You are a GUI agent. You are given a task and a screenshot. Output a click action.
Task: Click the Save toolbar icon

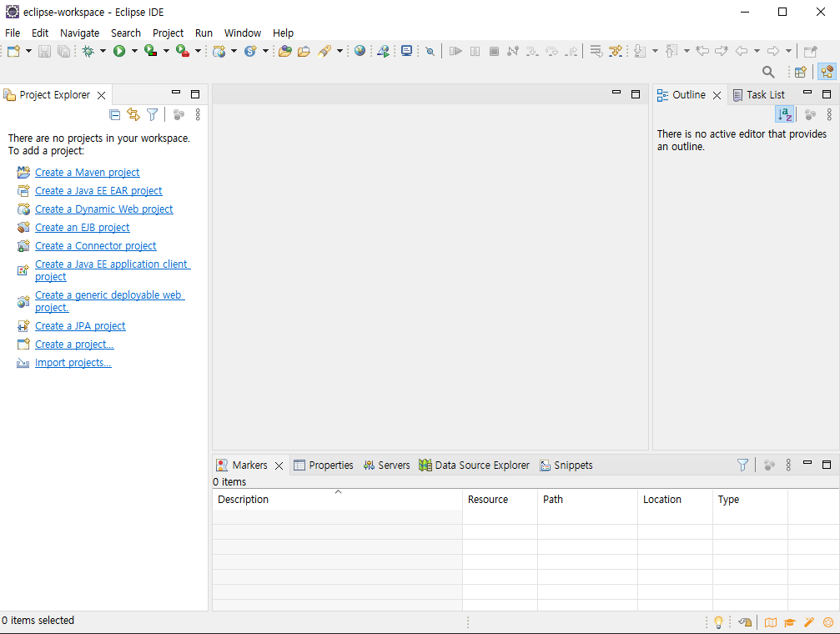point(44,51)
